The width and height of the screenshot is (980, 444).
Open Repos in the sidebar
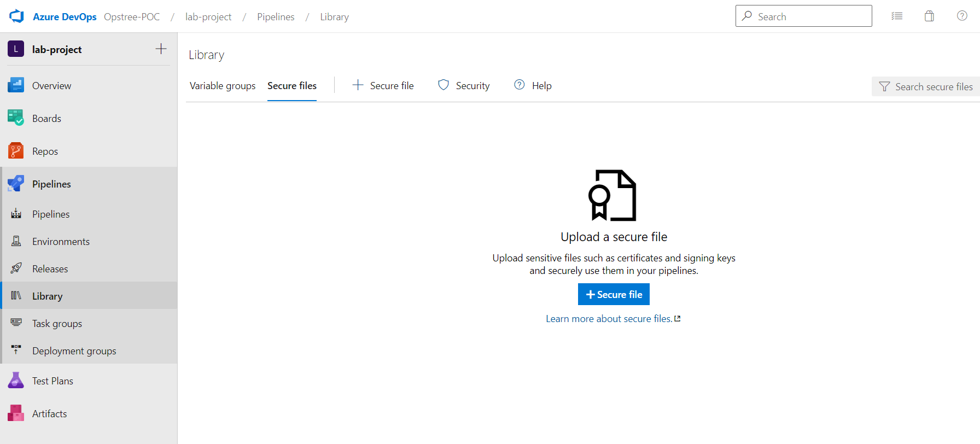89,151
